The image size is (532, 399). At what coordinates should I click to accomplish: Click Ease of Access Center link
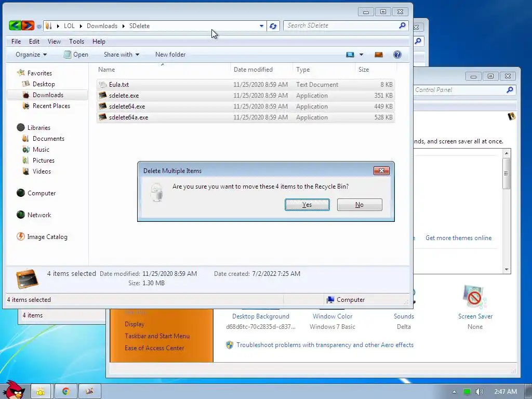(154, 348)
